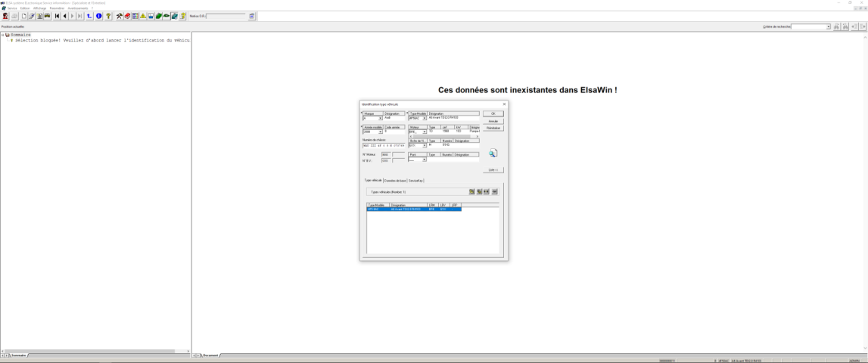Open the Paramétrer menu
Screen dimensions: 868x363
click(x=57, y=8)
